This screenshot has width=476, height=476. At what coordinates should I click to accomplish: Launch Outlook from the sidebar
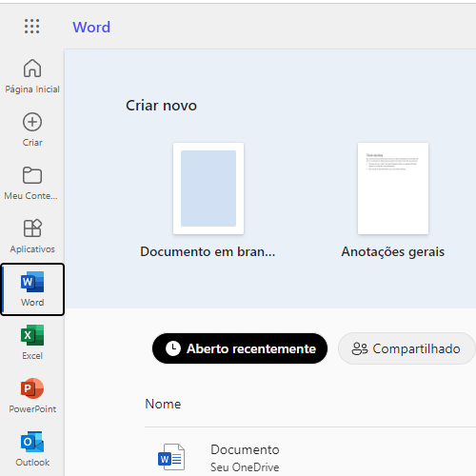click(32, 449)
